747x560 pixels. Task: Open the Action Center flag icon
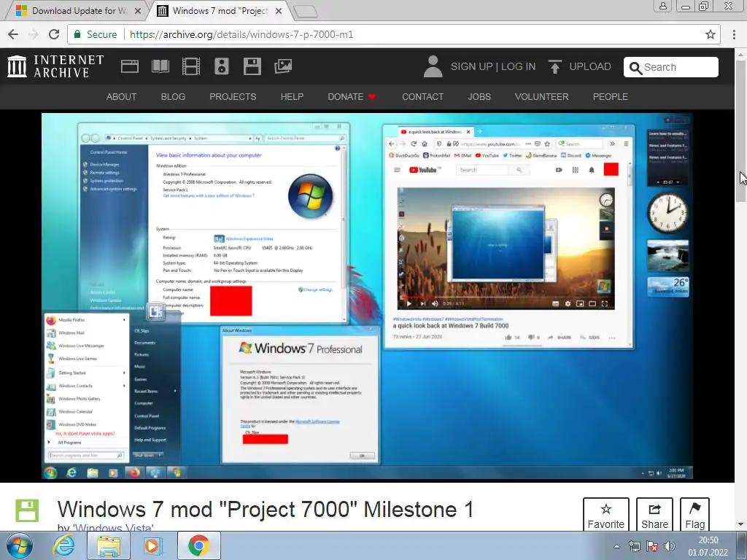point(652,546)
